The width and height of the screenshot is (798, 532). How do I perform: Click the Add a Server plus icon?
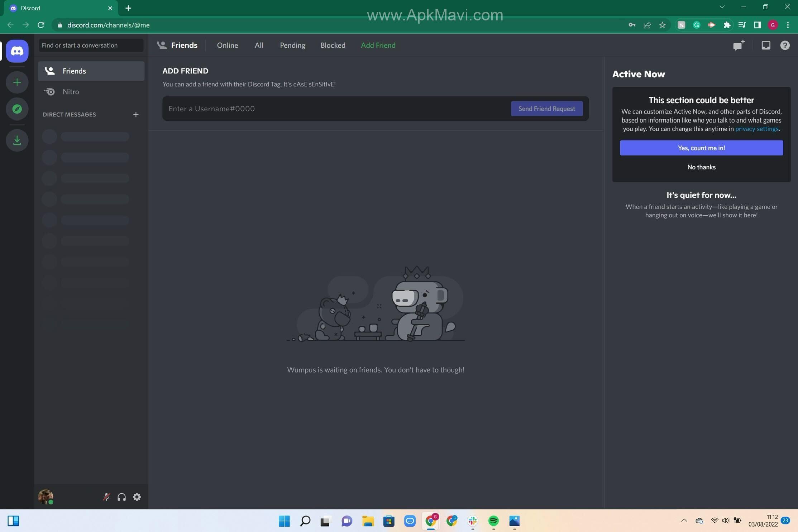pos(17,82)
